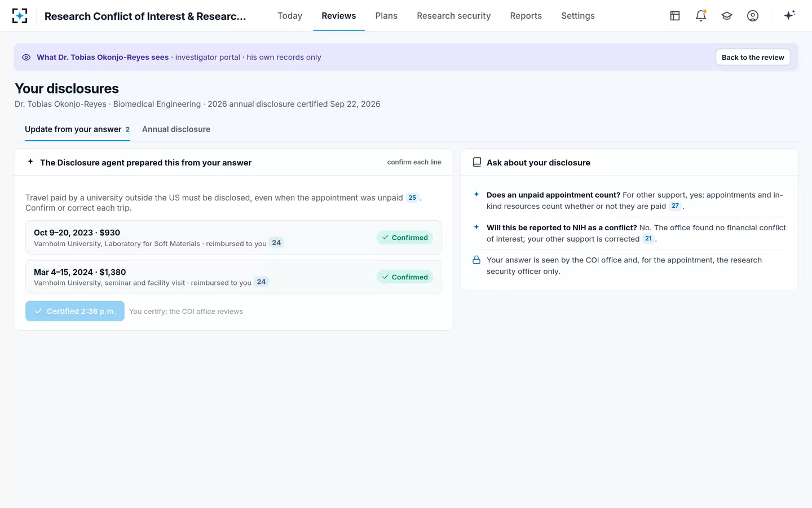Image resolution: width=812 pixels, height=508 pixels.
Task: Click 'What Dr. Tobias Okonjo-Reyes sees' text
Action: [x=103, y=57]
